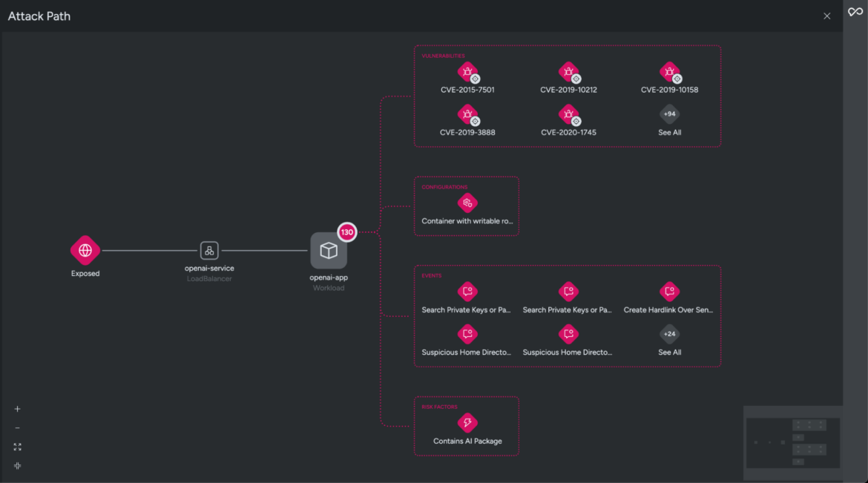868x483 pixels.
Task: Click the CONFIGURATIONS group heading
Action: click(444, 187)
